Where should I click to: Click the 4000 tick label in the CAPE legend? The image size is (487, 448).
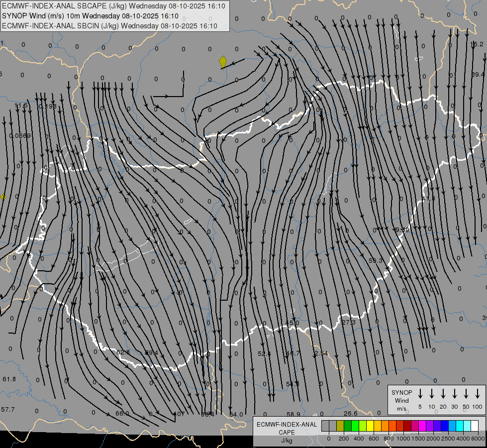(463, 439)
